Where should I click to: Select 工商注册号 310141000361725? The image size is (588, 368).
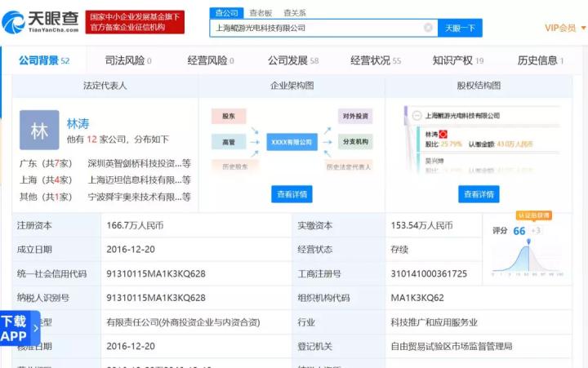(x=429, y=273)
